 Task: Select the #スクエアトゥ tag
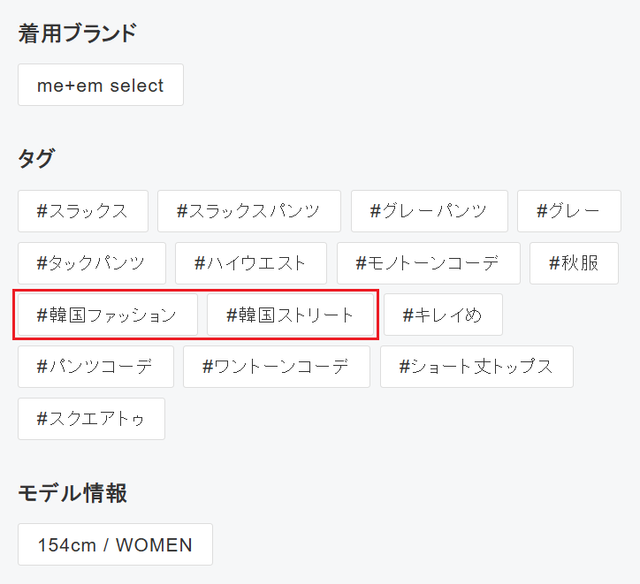pos(91,419)
